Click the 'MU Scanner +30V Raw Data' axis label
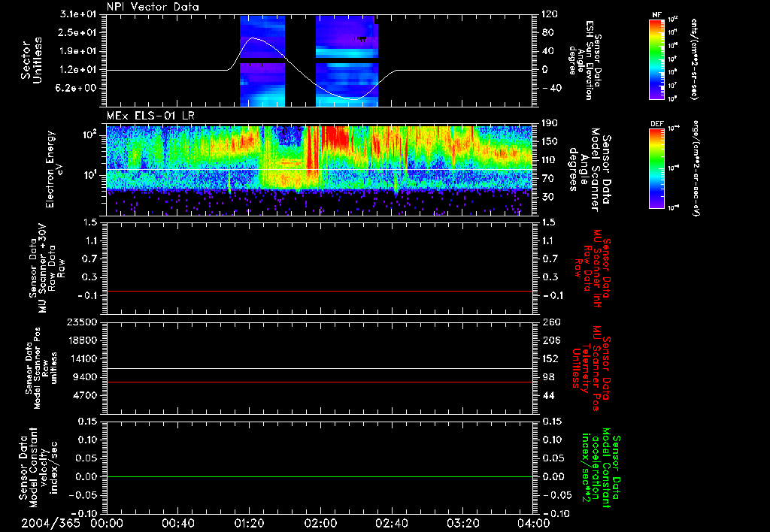 pos(47,268)
